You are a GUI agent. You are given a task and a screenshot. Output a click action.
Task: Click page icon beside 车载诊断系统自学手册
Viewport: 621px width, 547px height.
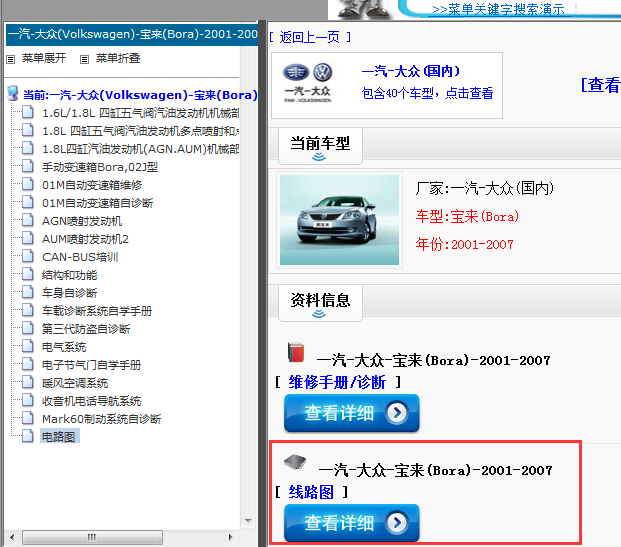point(28,310)
